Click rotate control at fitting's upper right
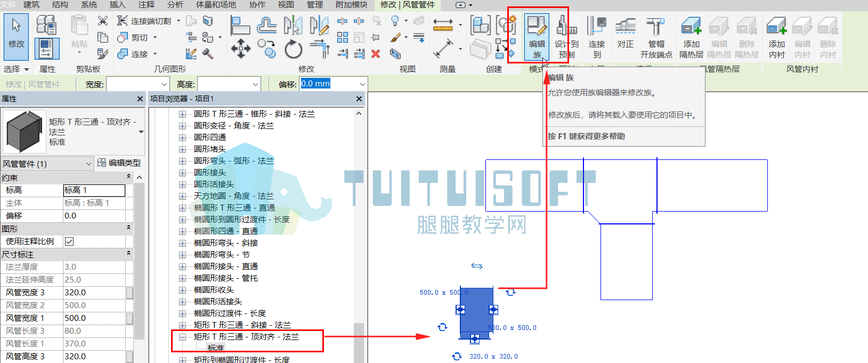Image resolution: width=868 pixels, height=363 pixels. [510, 292]
